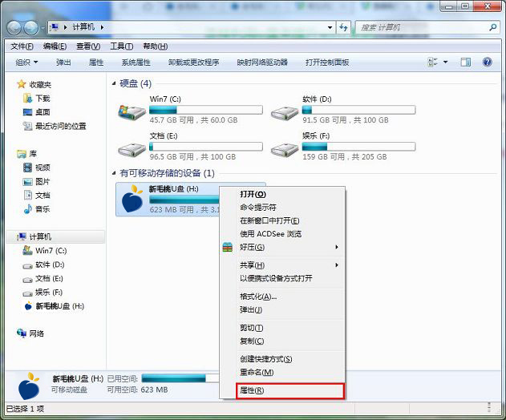The image size is (506, 420).
Task: Choose 属性(R) in context menu
Action: tap(289, 390)
